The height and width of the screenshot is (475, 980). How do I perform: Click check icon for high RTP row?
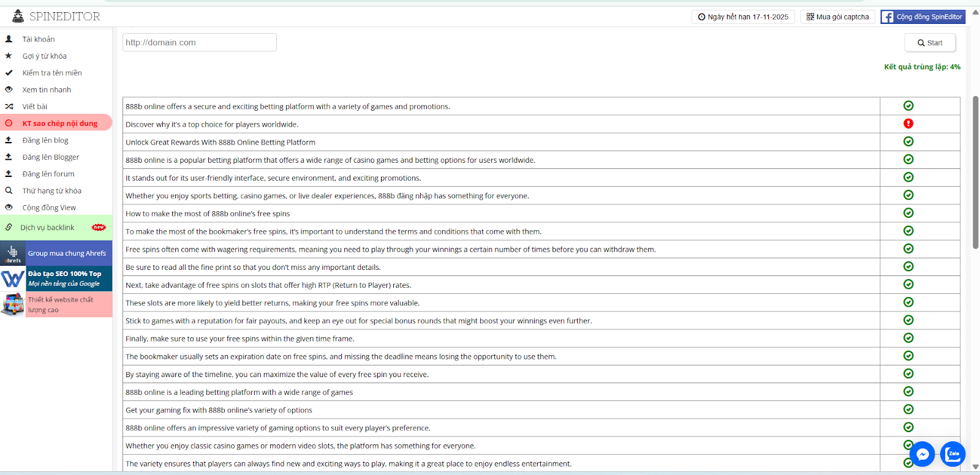point(908,284)
